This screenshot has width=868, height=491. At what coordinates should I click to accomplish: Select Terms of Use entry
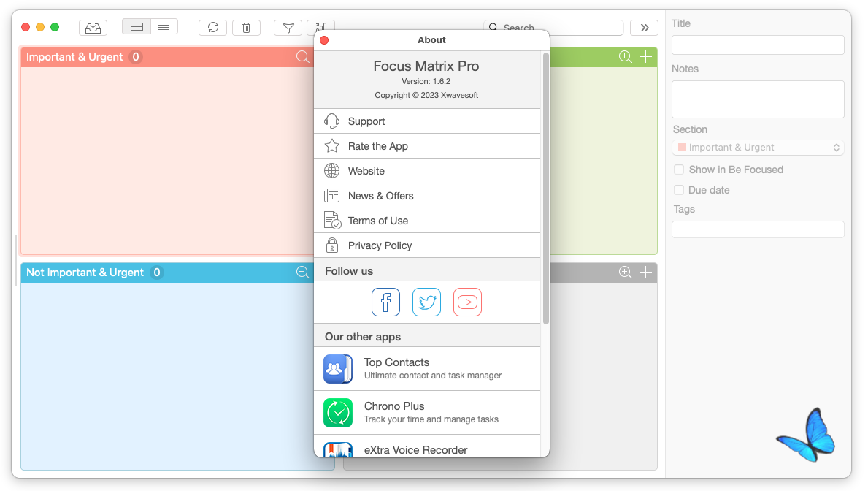pyautogui.click(x=427, y=221)
